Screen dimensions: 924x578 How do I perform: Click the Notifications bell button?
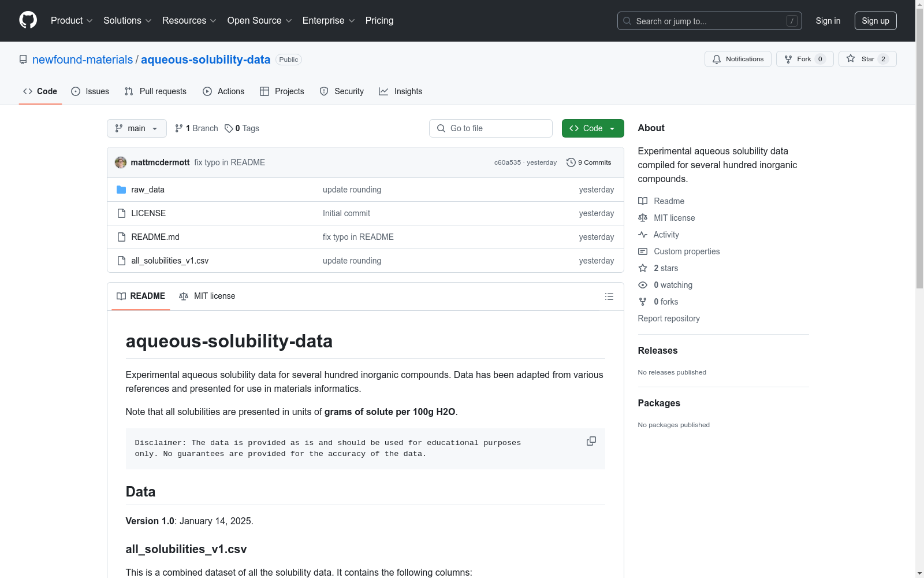737,59
